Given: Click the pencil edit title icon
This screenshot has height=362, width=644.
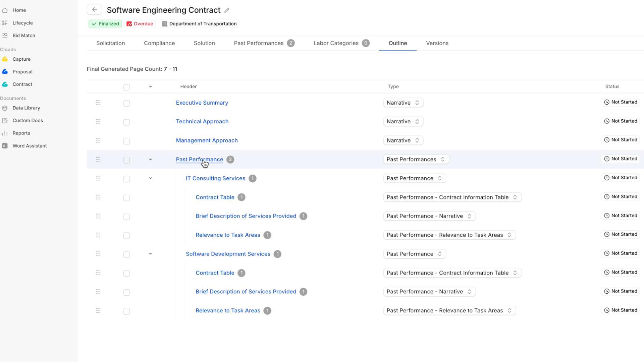Looking at the screenshot, I should point(227,10).
